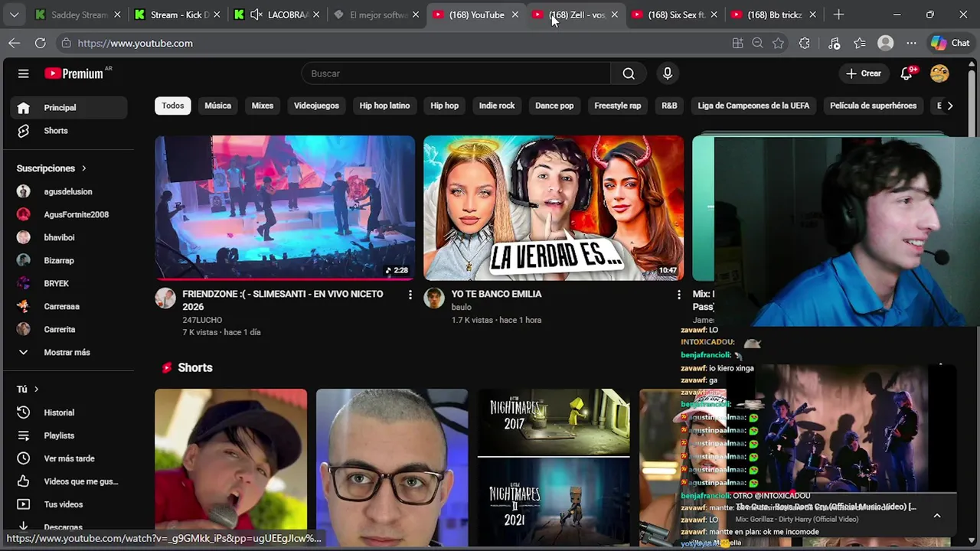Viewport: 980px width, 551px height.
Task: Open the account avatar menu
Action: 939,73
